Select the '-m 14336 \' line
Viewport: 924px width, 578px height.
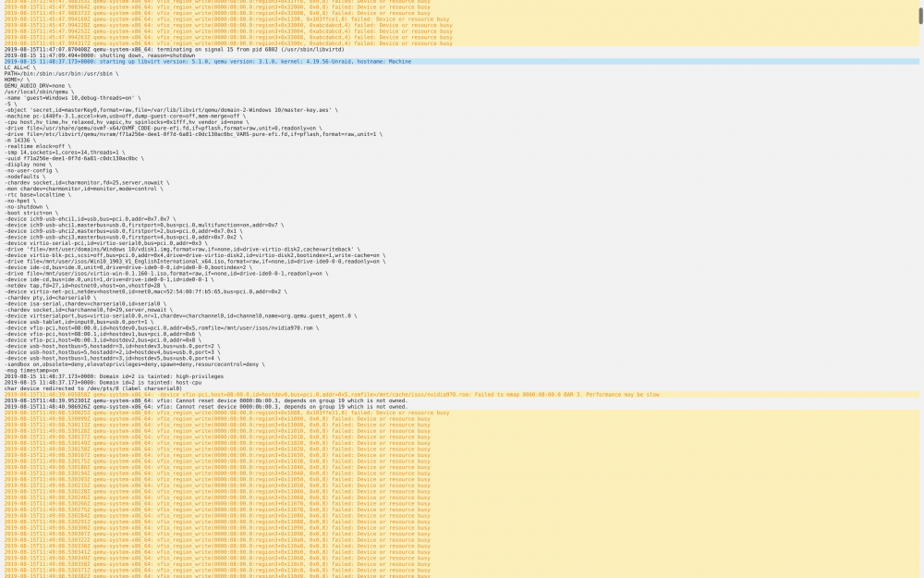(20, 141)
